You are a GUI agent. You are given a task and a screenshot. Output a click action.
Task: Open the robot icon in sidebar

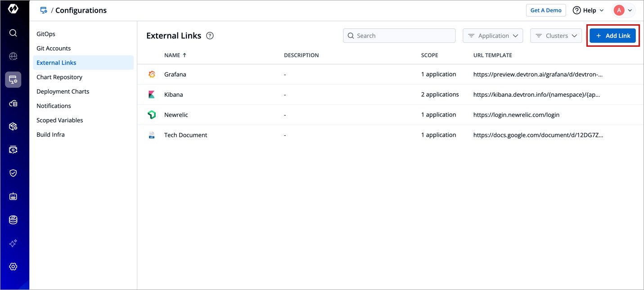point(13,196)
